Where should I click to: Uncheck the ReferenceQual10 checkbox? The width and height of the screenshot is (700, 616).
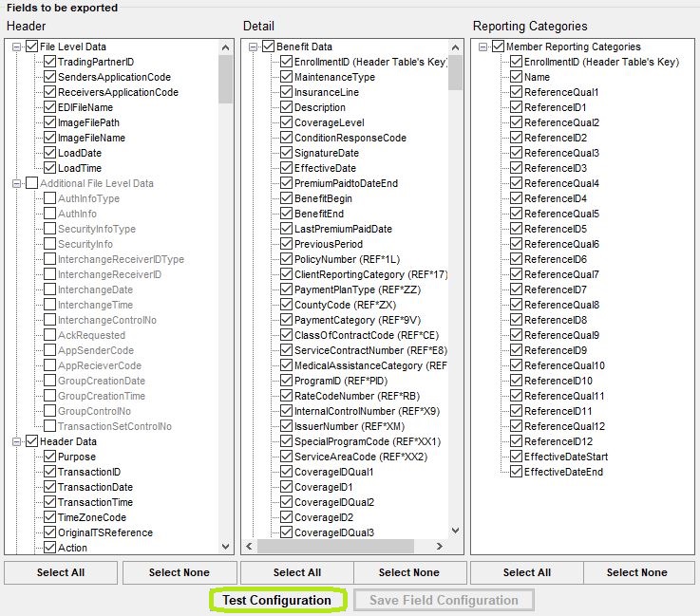point(517,365)
